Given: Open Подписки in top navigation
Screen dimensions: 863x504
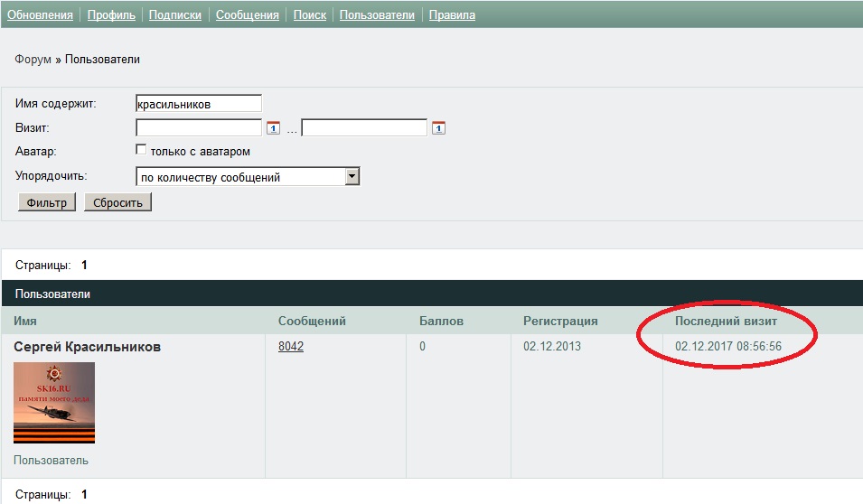Looking at the screenshot, I should 174,15.
